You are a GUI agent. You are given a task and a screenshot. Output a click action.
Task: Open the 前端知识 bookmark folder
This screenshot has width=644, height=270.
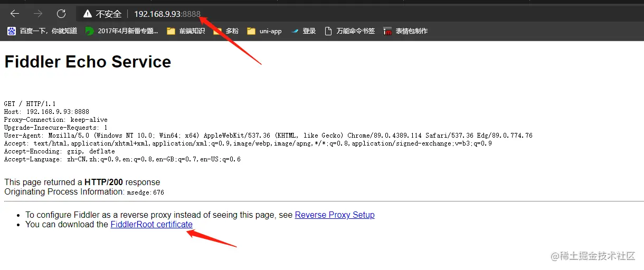click(x=186, y=31)
